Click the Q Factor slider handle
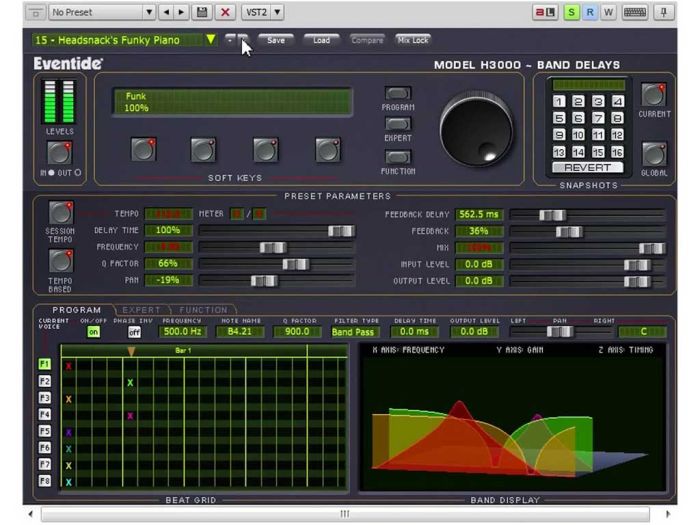The height and width of the screenshot is (525, 700). (x=296, y=264)
